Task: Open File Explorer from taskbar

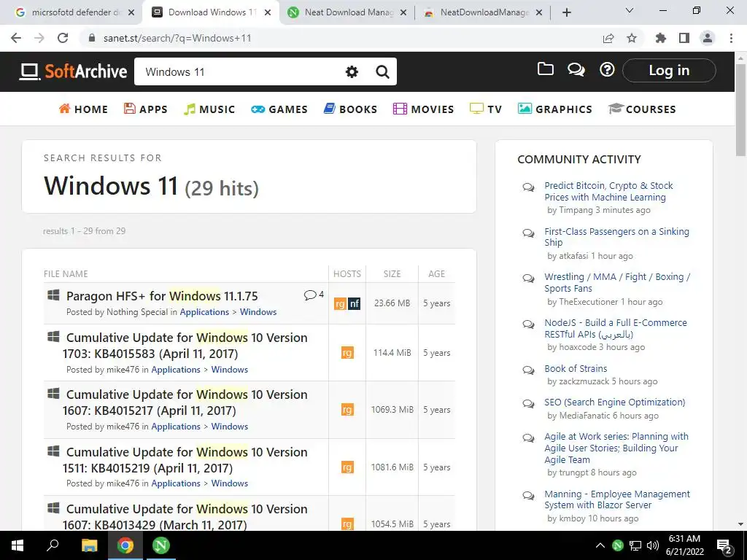Action: coord(89,545)
